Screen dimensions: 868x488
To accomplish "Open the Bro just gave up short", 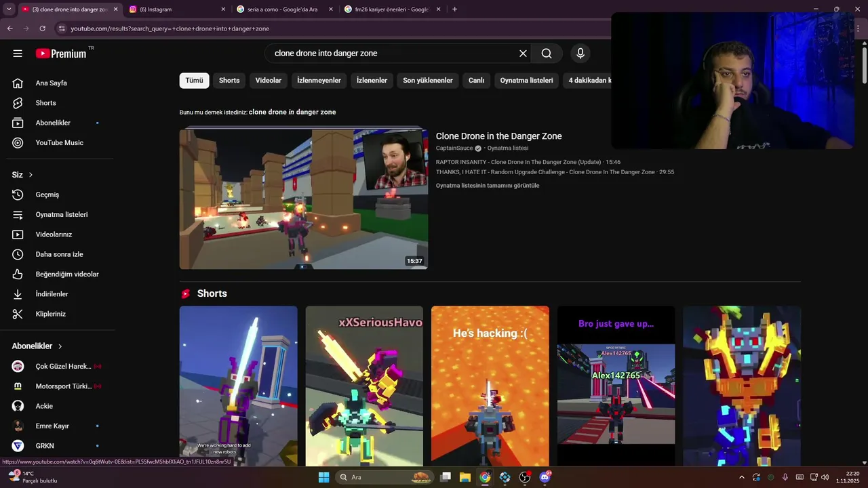I will [x=616, y=386].
